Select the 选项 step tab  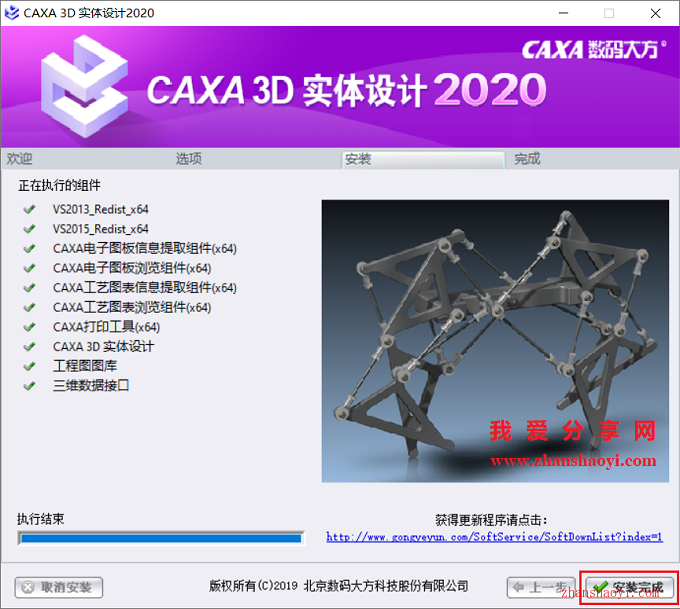(189, 159)
